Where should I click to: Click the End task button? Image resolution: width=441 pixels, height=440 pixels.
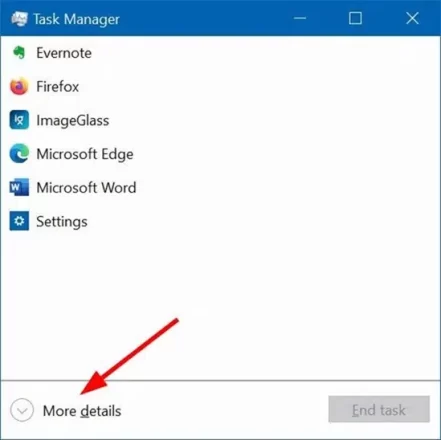[x=379, y=409]
